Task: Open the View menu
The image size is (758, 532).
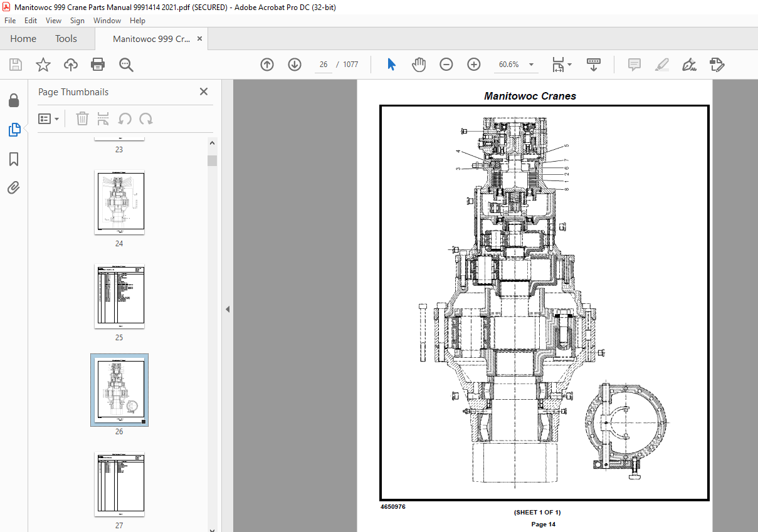Action: (x=53, y=21)
